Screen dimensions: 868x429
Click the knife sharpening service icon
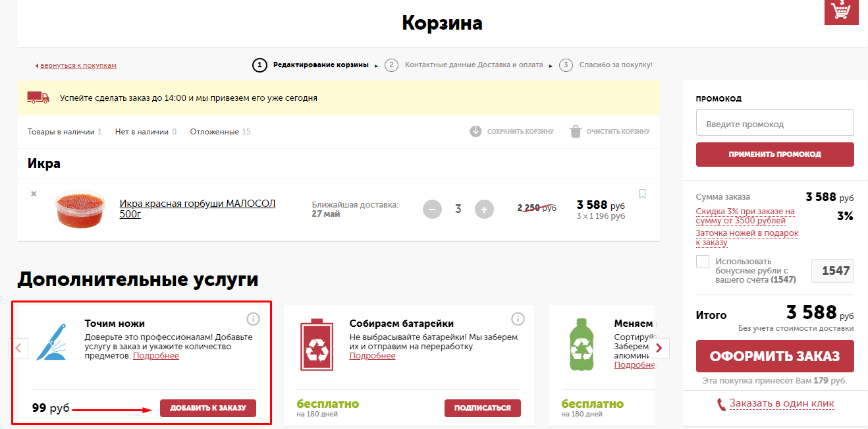point(52,343)
